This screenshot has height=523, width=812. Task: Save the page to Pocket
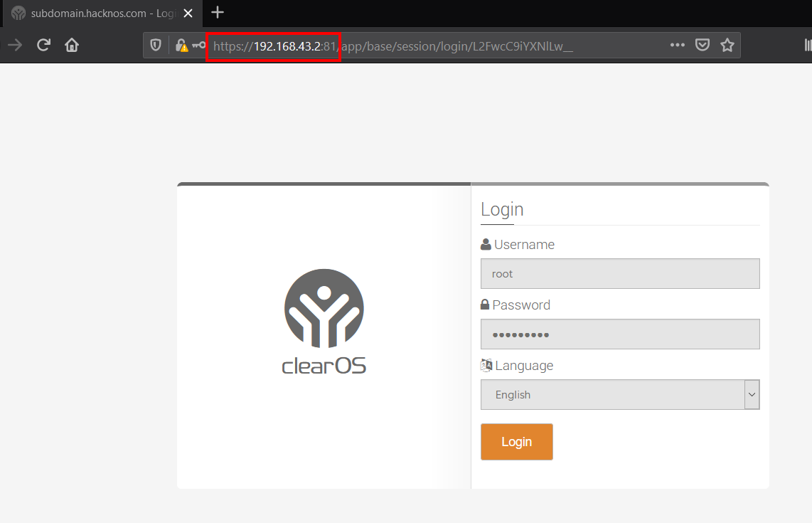(x=702, y=46)
